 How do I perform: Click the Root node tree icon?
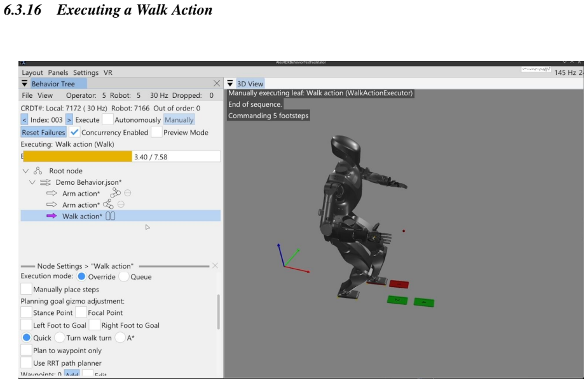[x=38, y=171]
